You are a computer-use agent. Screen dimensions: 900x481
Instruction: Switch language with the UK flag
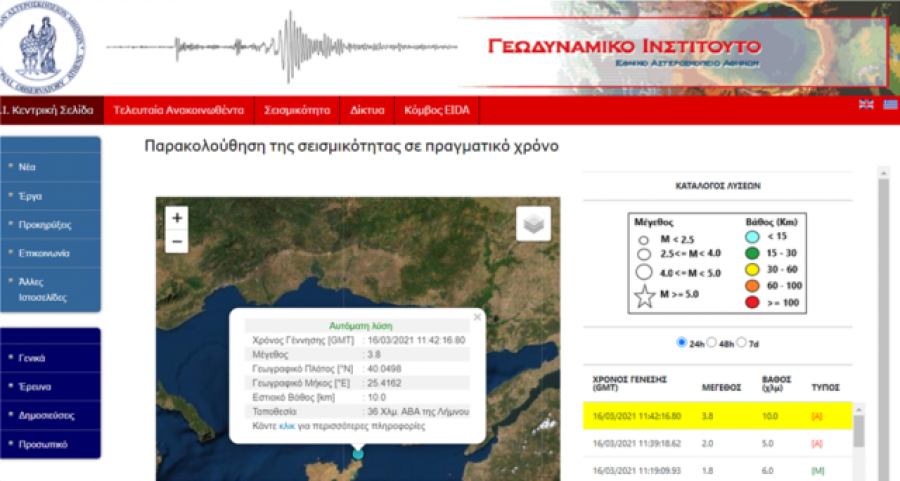(x=866, y=104)
